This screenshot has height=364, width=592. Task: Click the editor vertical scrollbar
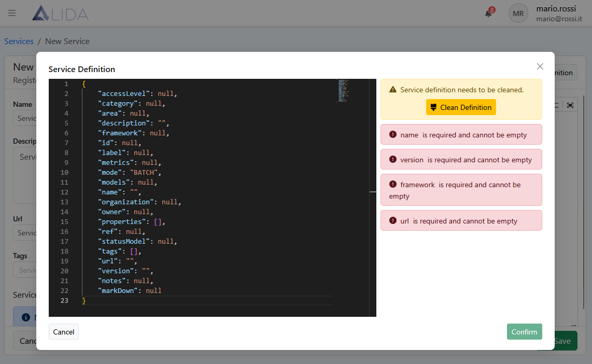point(373,198)
